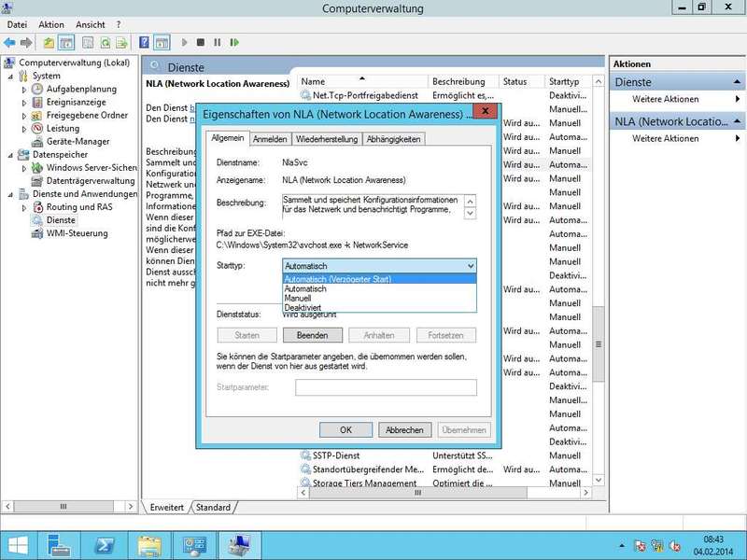Image resolution: width=747 pixels, height=560 pixels.
Task: Click the Restart service toolbar icon
Action: tap(233, 42)
